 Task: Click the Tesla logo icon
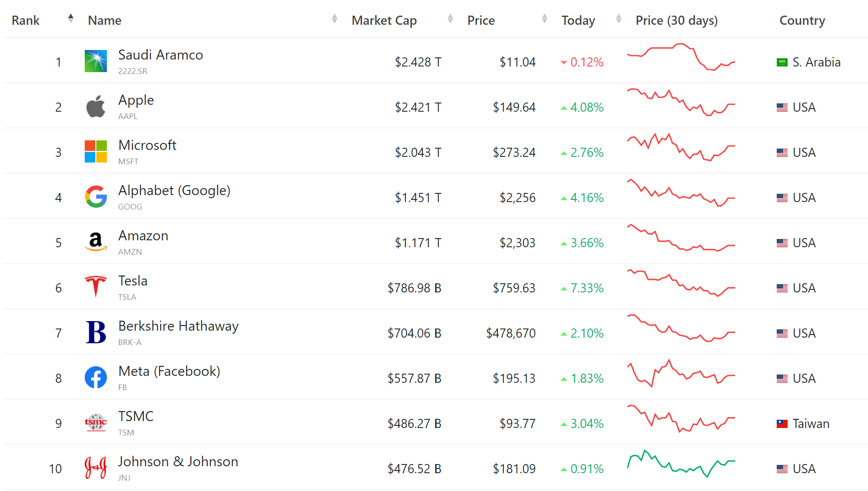coord(96,287)
